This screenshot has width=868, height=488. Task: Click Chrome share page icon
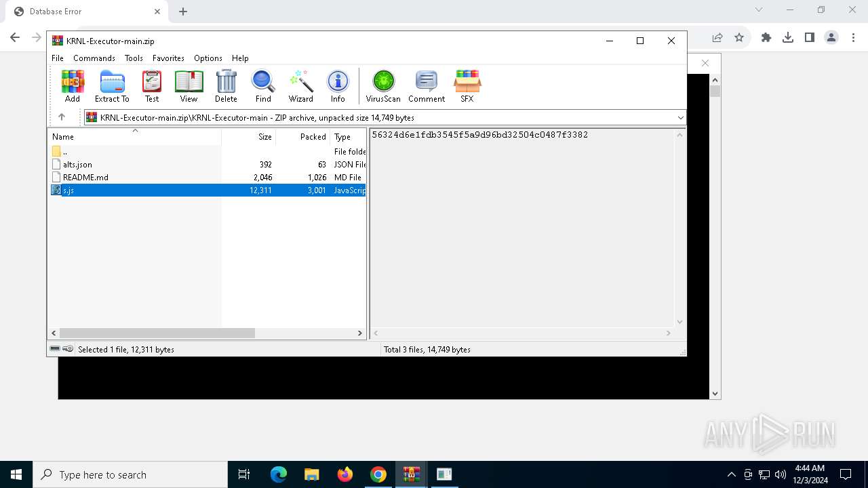click(x=717, y=37)
